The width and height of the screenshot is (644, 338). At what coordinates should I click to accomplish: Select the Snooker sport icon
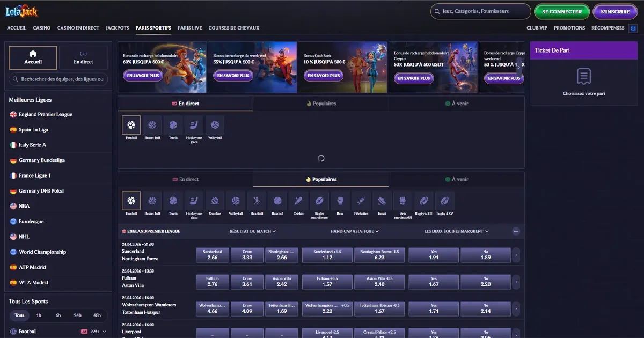[x=215, y=201]
